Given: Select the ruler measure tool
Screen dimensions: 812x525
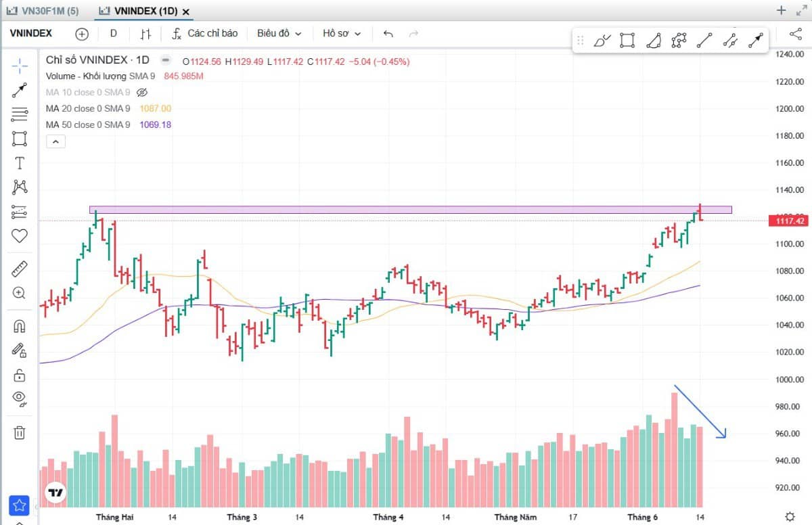Looking at the screenshot, I should tap(20, 270).
